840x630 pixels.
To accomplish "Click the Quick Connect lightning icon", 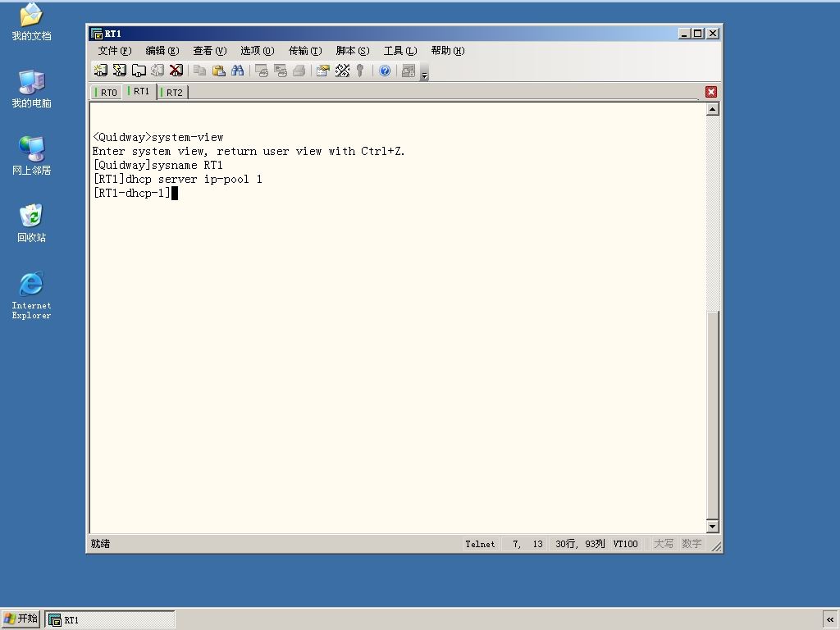I will tap(120, 71).
